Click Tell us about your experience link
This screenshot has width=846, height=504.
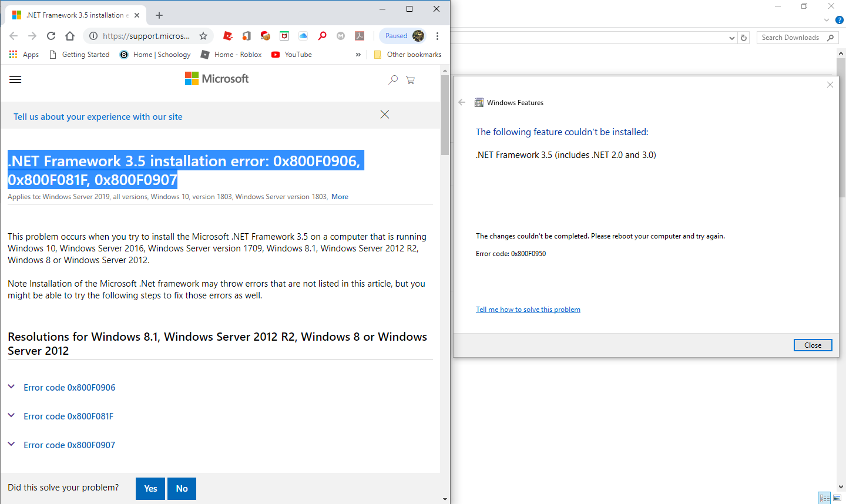(98, 117)
